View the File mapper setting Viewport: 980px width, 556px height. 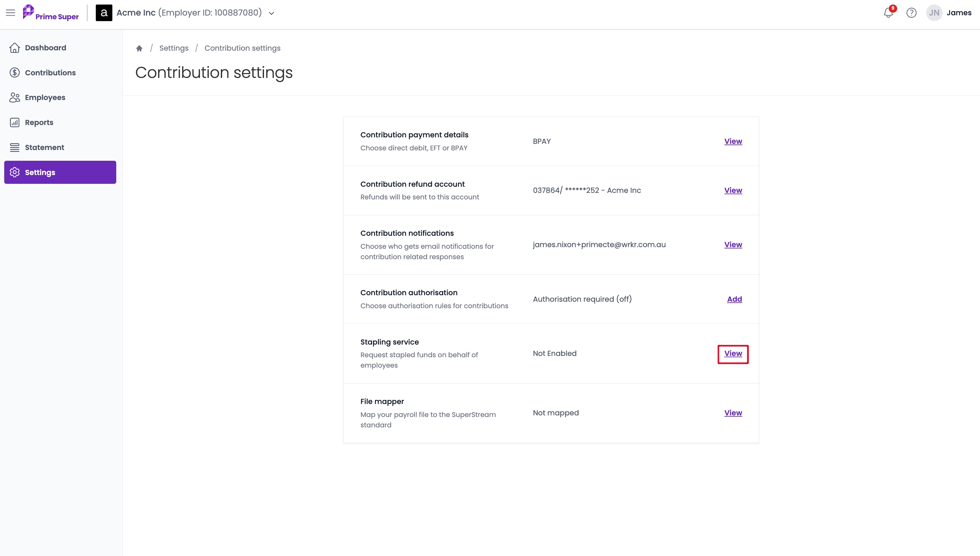pos(733,413)
